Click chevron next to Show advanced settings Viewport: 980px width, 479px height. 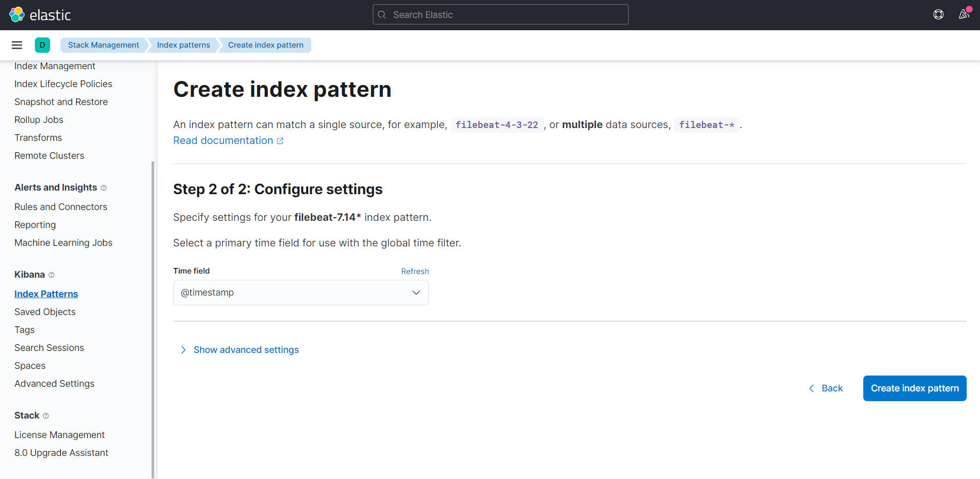pos(183,350)
